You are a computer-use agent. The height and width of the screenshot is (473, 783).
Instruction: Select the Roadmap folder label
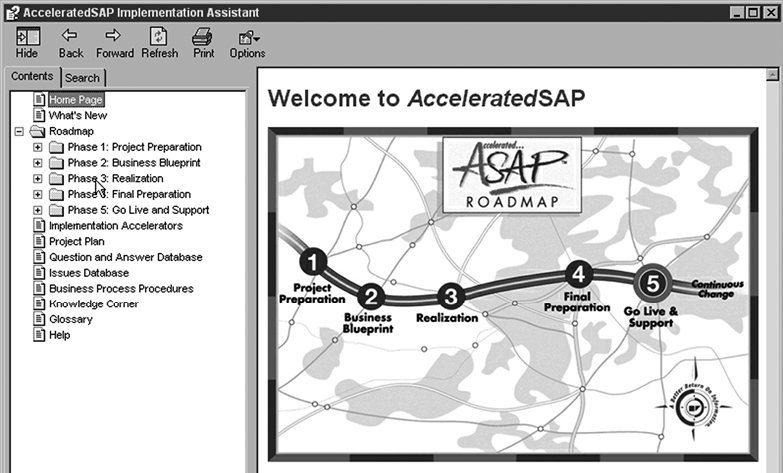71,131
